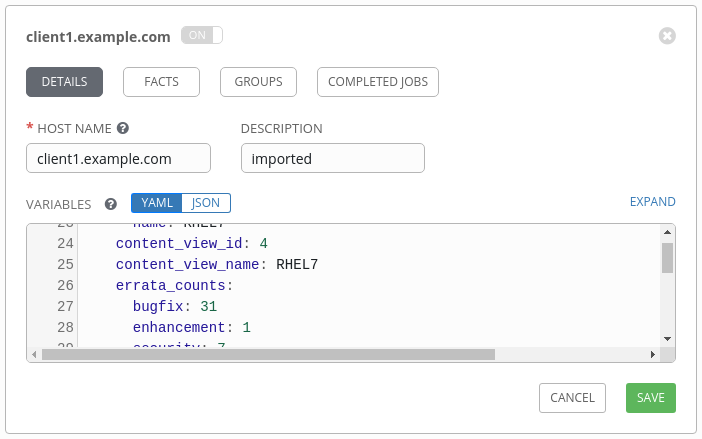Click the vertical scrollbar thumb in editor
The height and width of the screenshot is (439, 702).
(667, 258)
